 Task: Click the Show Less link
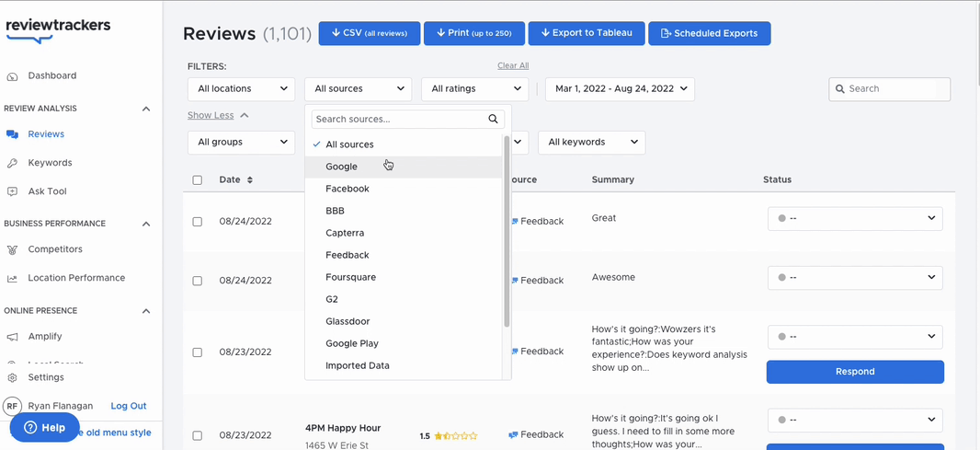point(211,116)
